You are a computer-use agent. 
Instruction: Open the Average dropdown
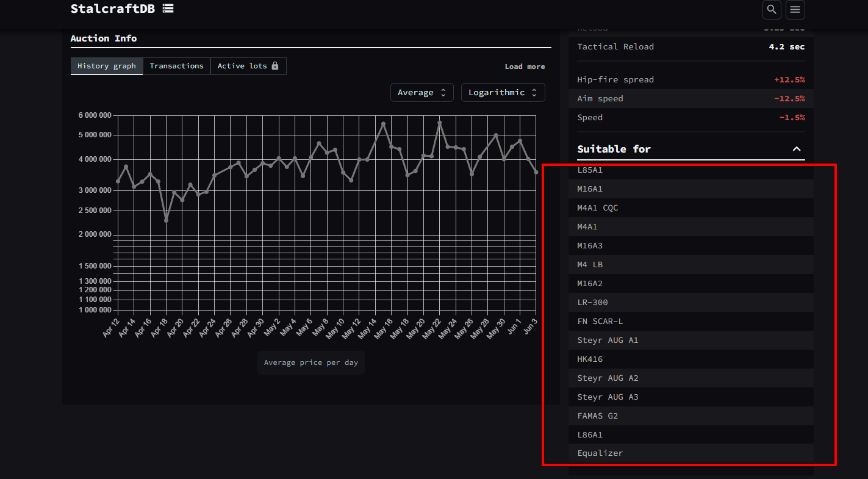[x=422, y=93]
